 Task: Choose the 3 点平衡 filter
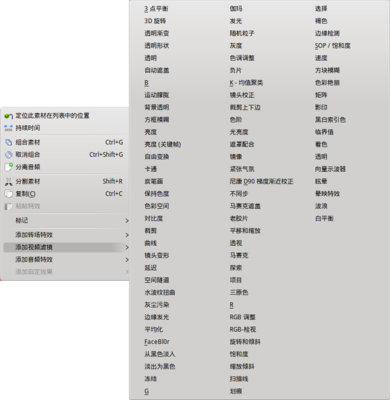[x=156, y=9]
